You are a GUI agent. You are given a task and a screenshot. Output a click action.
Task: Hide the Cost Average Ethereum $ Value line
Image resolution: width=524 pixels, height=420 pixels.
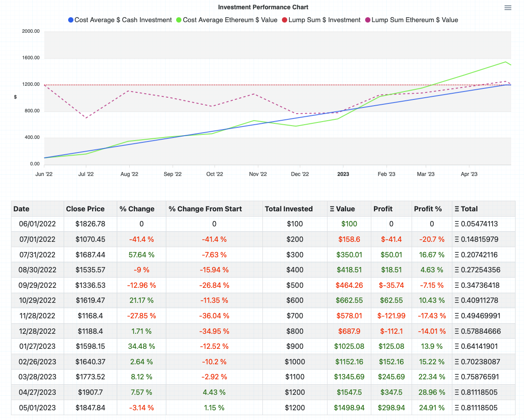(230, 20)
